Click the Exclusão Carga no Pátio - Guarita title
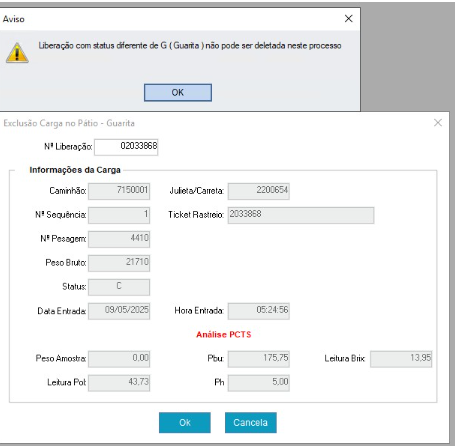This screenshot has width=455, height=446. (x=69, y=123)
